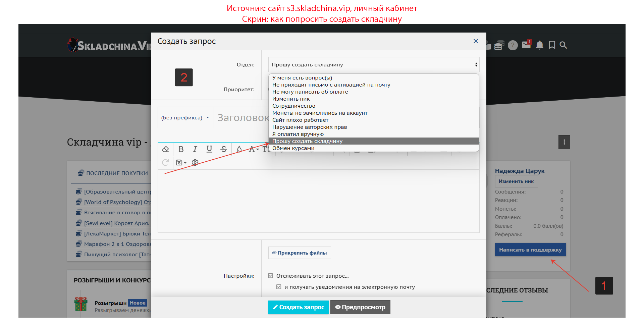Select option Прошу создать складчину

click(x=374, y=141)
